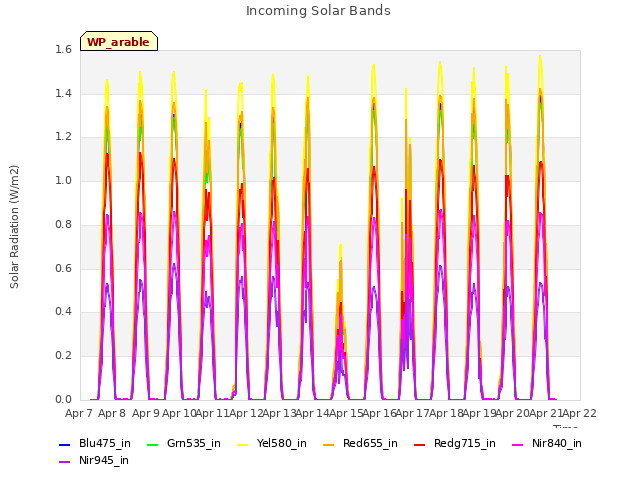Click the blue Blu475_in legend marker
The height and width of the screenshot is (480, 640).
tap(64, 444)
